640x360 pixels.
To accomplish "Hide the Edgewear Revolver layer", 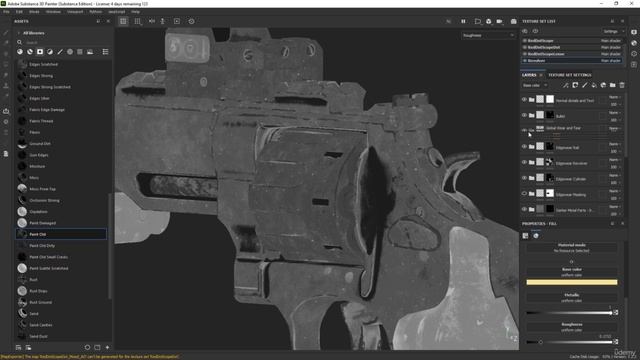I will [524, 162].
